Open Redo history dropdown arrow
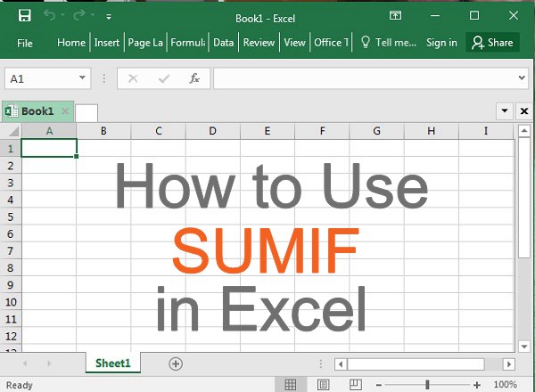The width and height of the screenshot is (535, 392). pyautogui.click(x=93, y=15)
